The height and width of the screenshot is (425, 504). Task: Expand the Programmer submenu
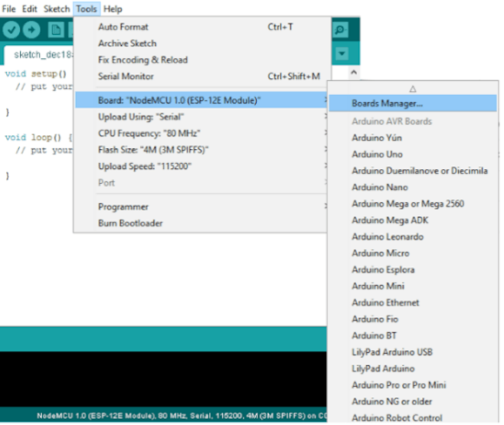click(x=202, y=207)
